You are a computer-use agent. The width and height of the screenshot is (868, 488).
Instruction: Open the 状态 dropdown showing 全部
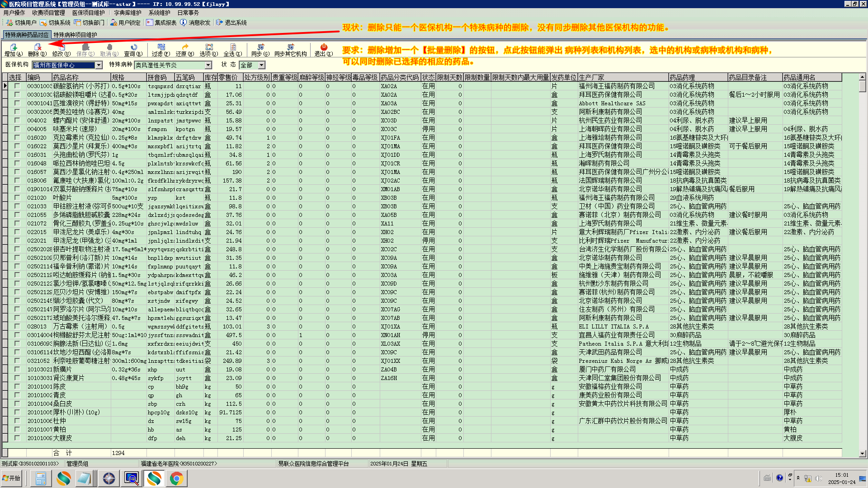click(261, 66)
